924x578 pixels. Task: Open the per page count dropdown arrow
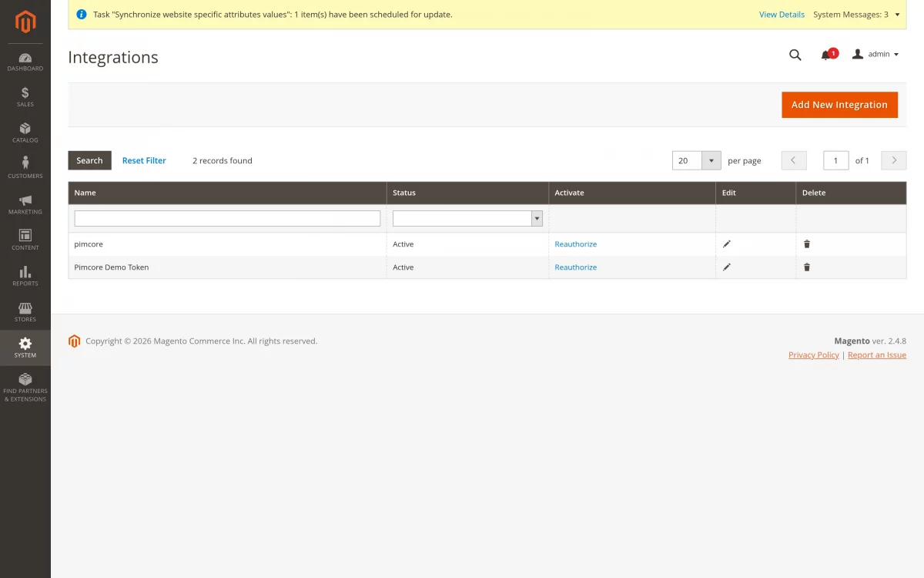tap(711, 160)
